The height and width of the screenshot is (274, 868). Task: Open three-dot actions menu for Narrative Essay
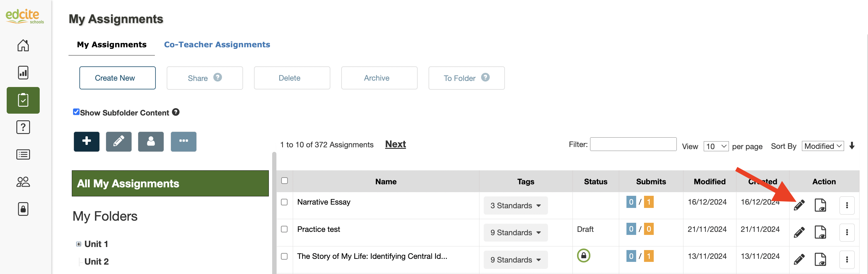coord(847,205)
